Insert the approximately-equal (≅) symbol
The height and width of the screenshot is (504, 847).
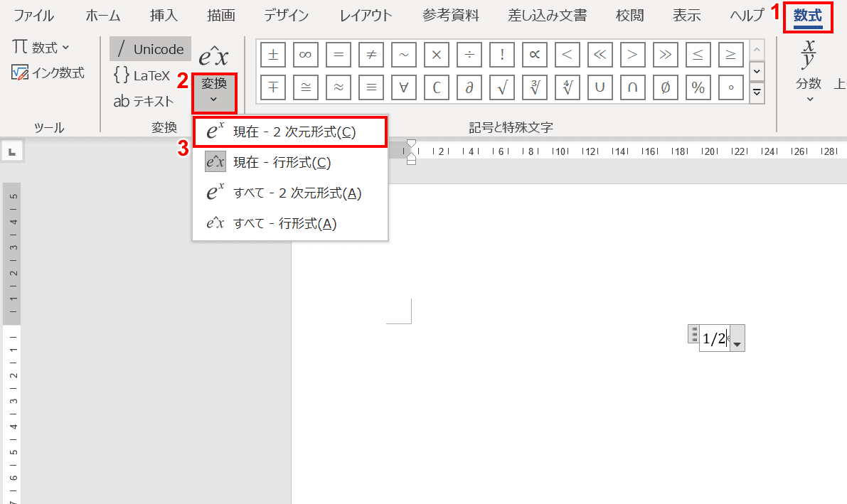(x=306, y=87)
